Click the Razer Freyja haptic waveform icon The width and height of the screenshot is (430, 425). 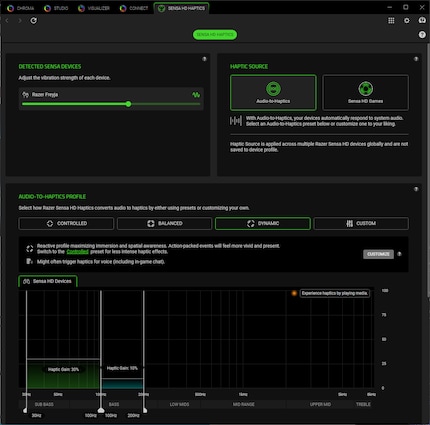196,95
